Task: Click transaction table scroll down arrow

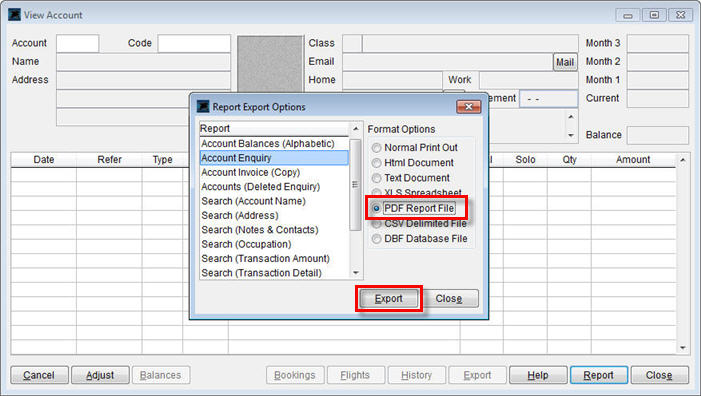Action: 683,347
